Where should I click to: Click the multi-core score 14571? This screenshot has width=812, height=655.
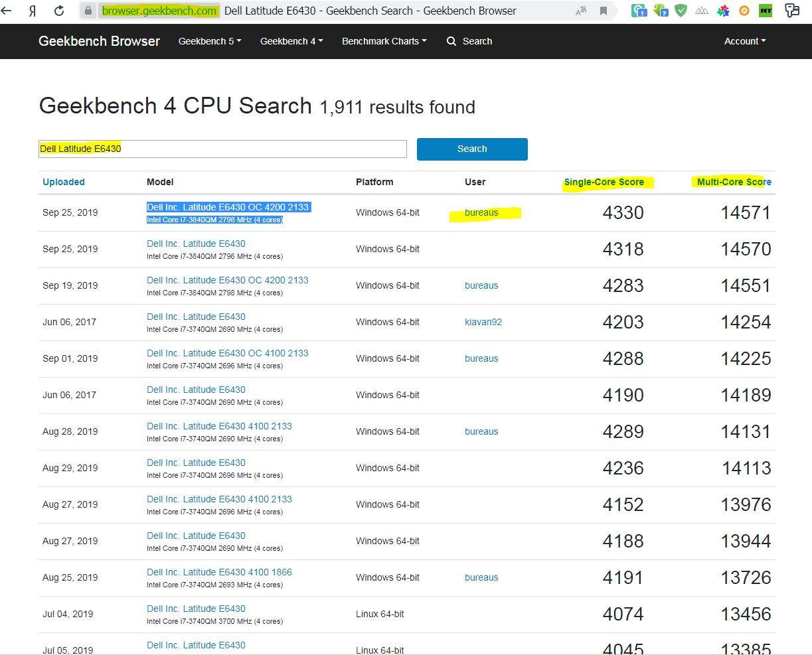tap(746, 212)
